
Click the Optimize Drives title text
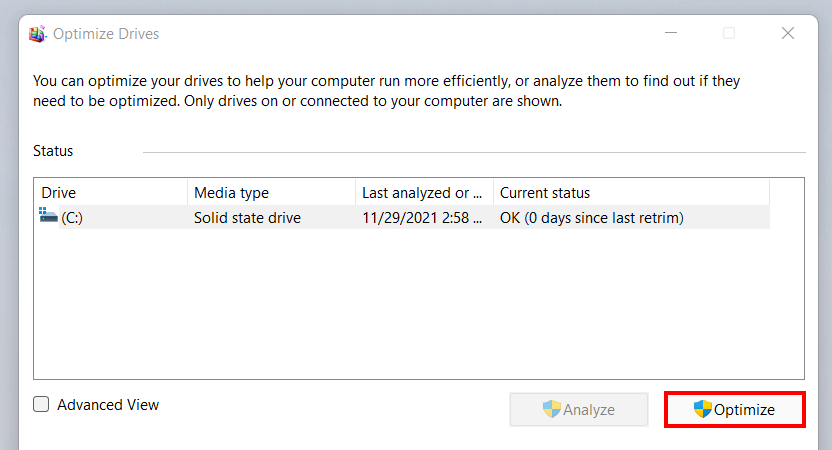pyautogui.click(x=106, y=34)
